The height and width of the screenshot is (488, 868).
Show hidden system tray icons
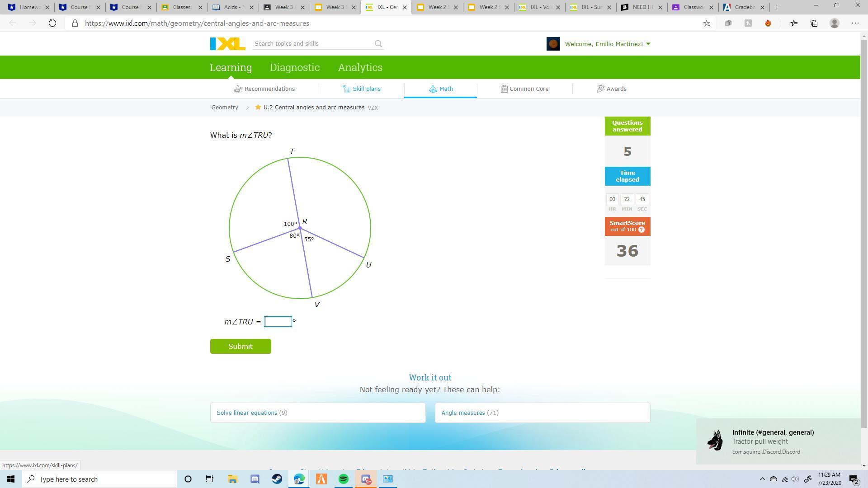[762, 479]
